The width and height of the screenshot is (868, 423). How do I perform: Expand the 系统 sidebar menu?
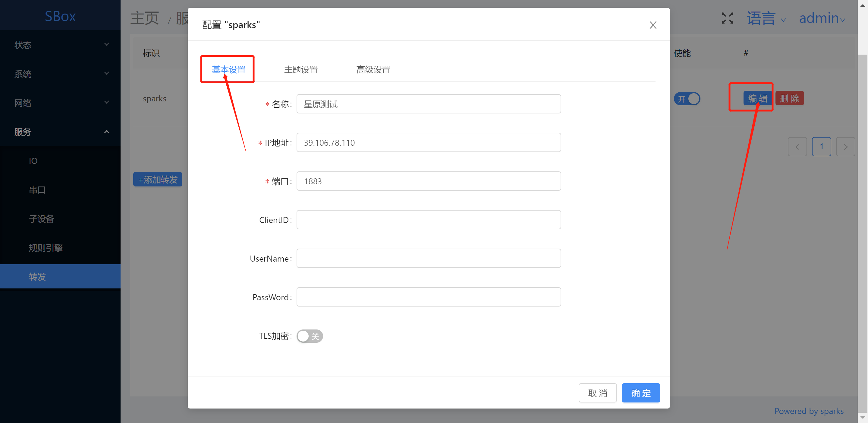(60, 74)
